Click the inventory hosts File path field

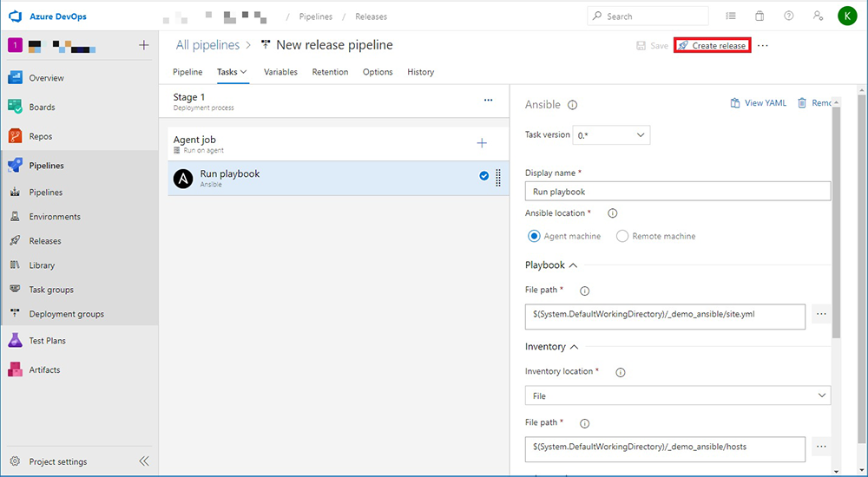(665, 449)
